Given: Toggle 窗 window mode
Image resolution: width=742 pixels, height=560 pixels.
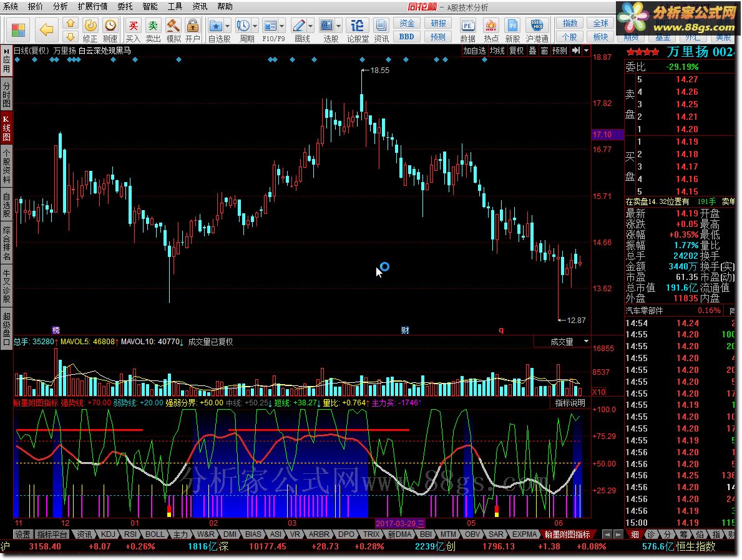Looking at the screenshot, I should point(544,51).
